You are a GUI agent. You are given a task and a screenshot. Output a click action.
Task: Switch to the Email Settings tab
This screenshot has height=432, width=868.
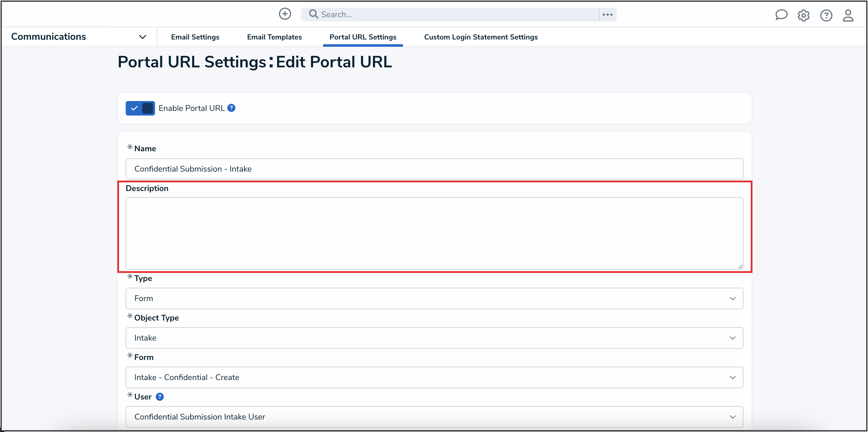(x=195, y=37)
